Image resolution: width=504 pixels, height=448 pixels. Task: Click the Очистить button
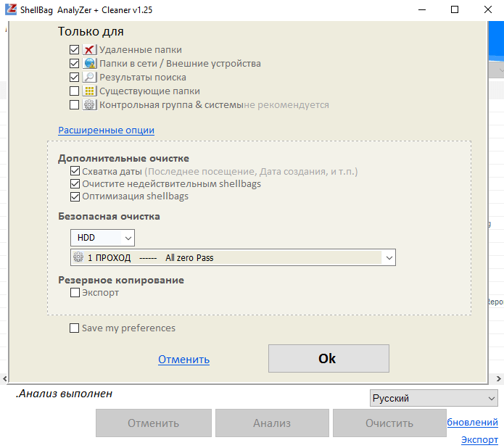coord(389,423)
